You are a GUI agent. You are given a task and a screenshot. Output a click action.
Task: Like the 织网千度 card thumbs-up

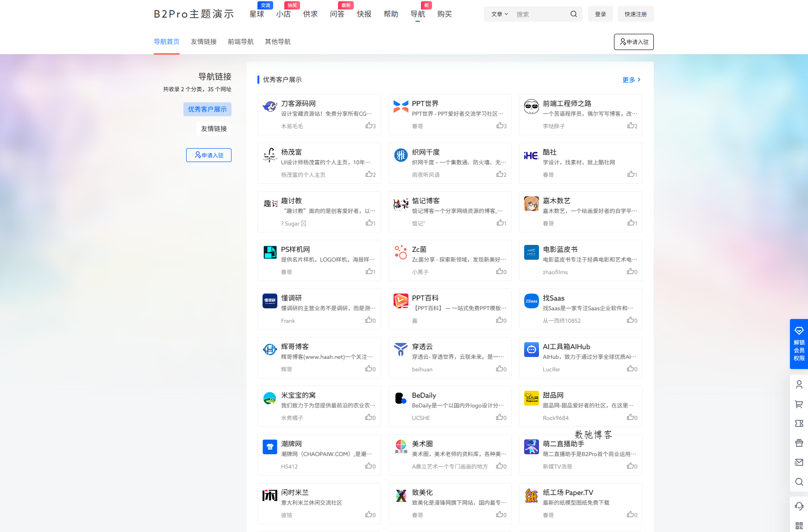click(x=501, y=174)
